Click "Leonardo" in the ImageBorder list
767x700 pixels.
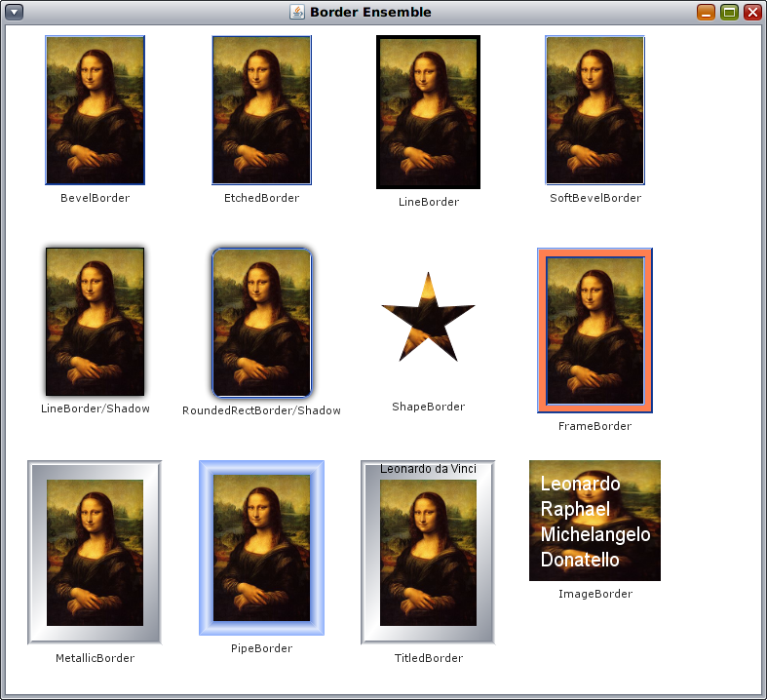(x=580, y=484)
